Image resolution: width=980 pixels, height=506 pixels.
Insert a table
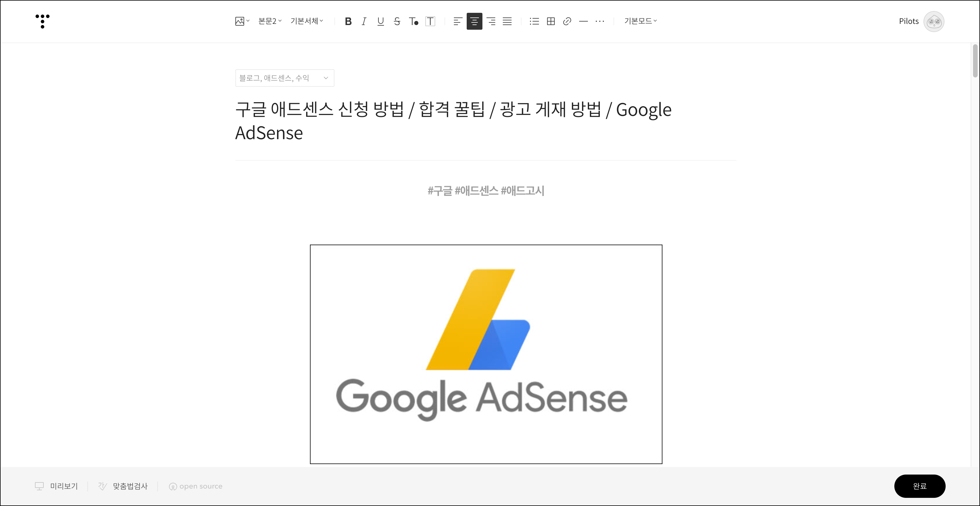coord(551,21)
